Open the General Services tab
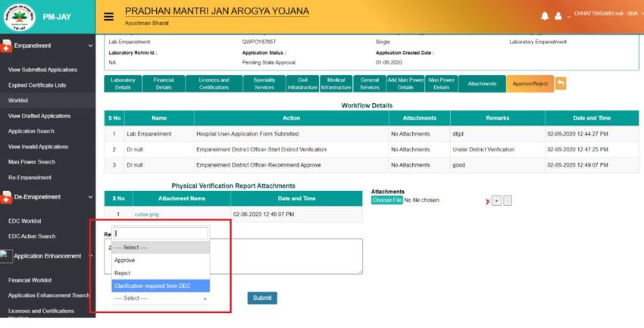The width and height of the screenshot is (644, 328). 370,84
